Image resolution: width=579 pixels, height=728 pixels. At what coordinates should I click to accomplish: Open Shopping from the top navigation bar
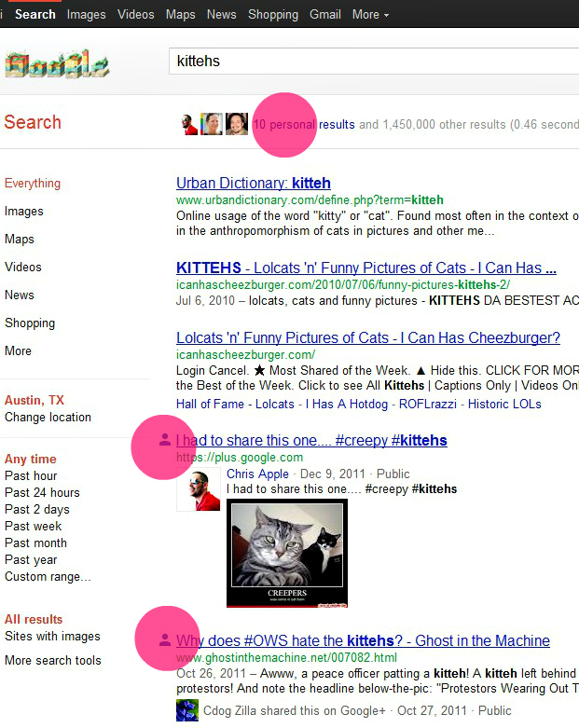(273, 14)
